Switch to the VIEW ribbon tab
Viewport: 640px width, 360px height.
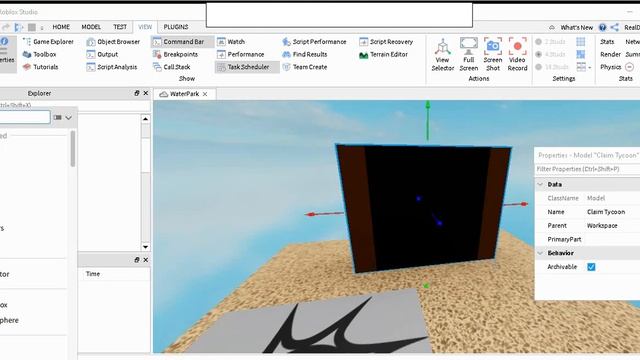pyautogui.click(x=145, y=27)
